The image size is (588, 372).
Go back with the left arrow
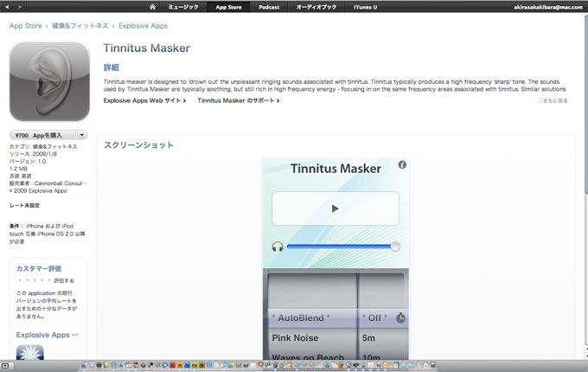pos(7,7)
